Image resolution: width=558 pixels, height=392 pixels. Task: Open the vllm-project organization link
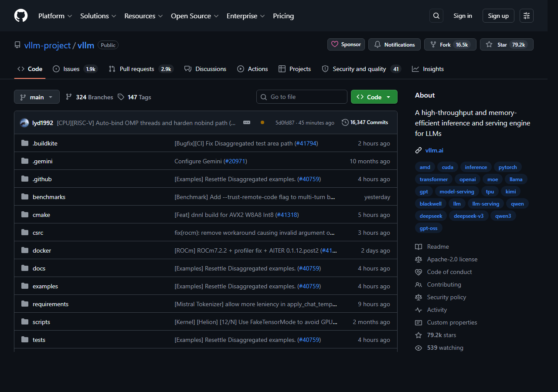click(48, 45)
